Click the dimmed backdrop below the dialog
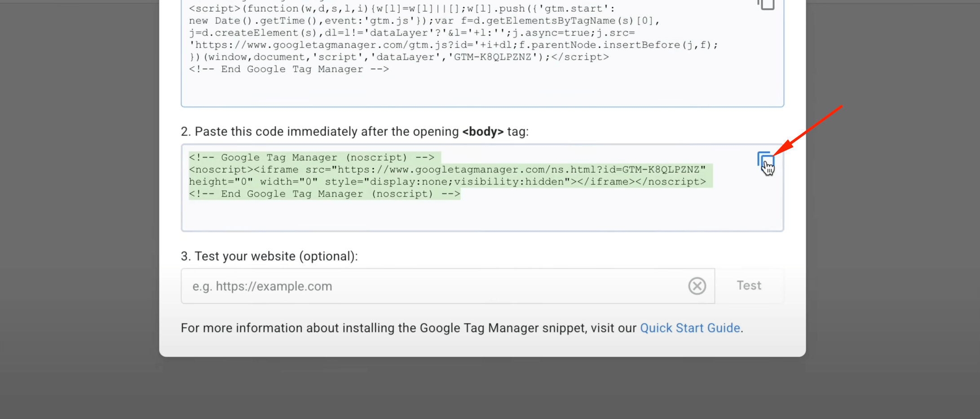 pyautogui.click(x=482, y=389)
